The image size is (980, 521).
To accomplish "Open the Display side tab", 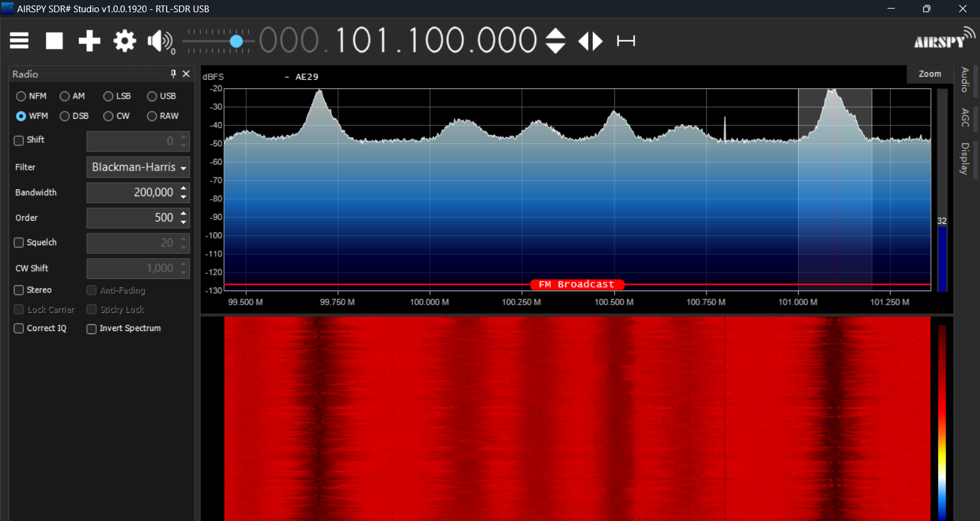I will click(x=965, y=159).
